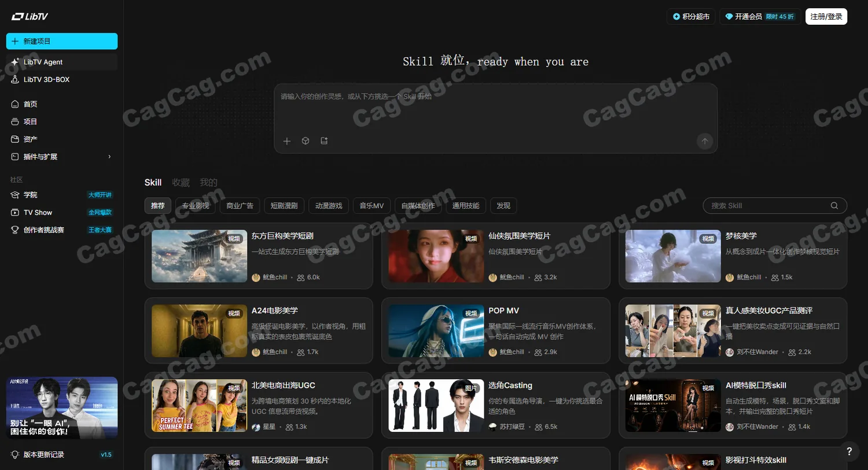This screenshot has height=470, width=868.
Task: Select the 音乐MV category filter
Action: click(372, 206)
